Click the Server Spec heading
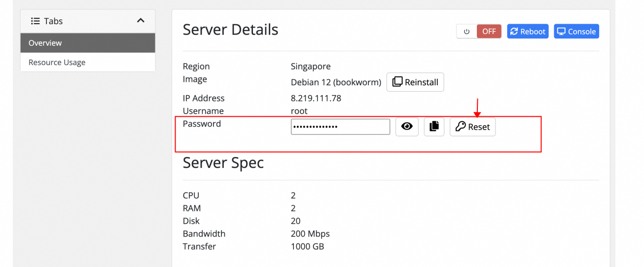Screen dimensions: 644x267 (223, 163)
